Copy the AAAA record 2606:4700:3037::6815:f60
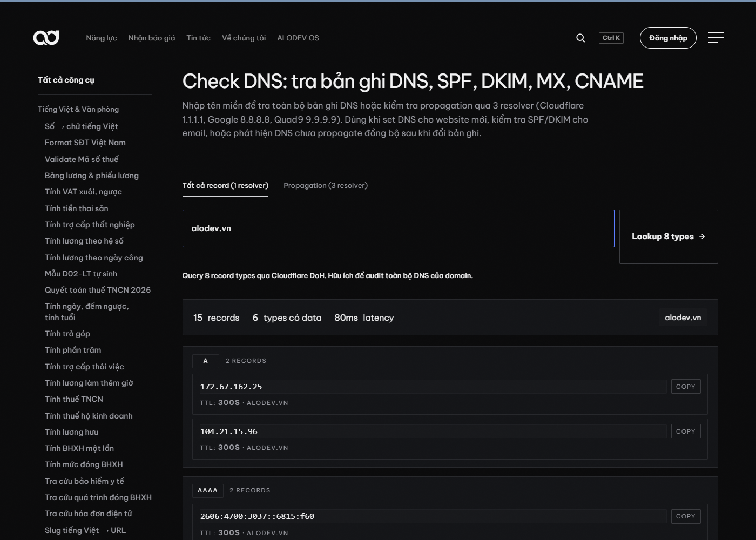 point(686,516)
